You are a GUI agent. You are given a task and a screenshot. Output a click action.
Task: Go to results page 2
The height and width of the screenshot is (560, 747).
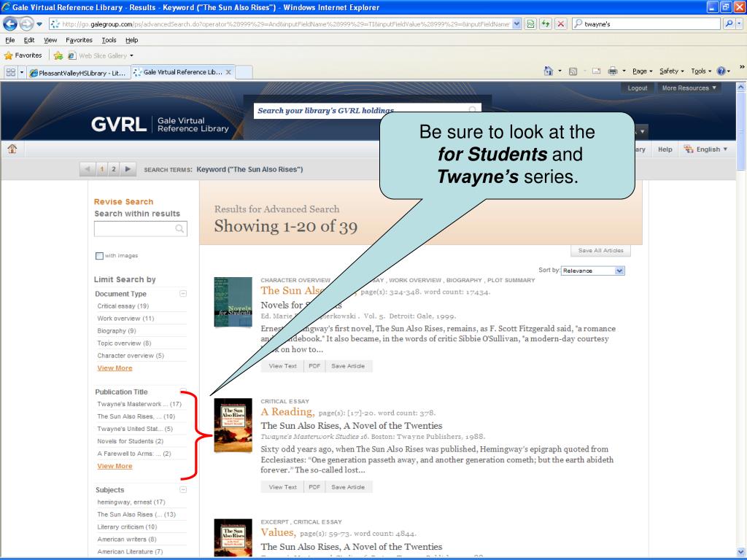pos(113,169)
